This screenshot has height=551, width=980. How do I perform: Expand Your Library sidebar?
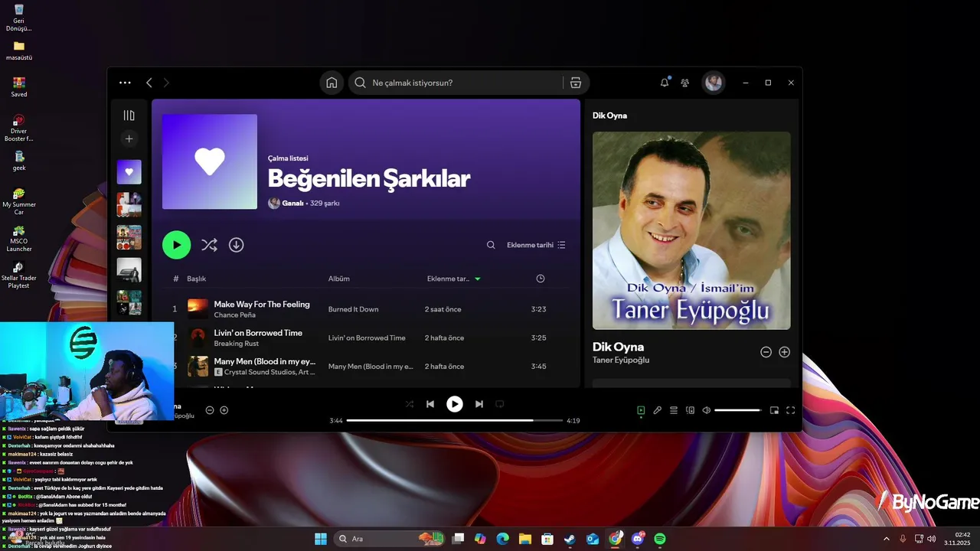pos(129,116)
